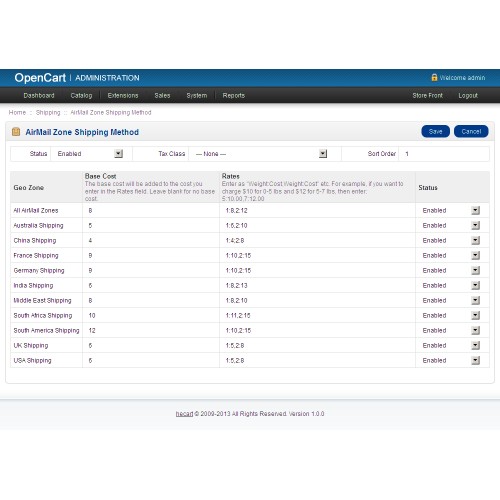Open status dropdown for USA Shipping
Viewport: 500px width, 500px height.
pyautogui.click(x=451, y=360)
